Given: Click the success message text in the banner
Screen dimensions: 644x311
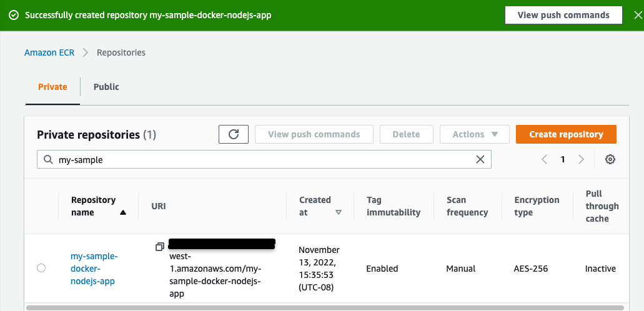Looking at the screenshot, I should (x=148, y=15).
